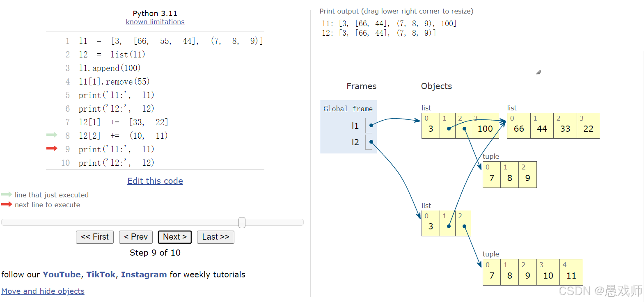Click code line 4 with l1[1].remove(55)

pyautogui.click(x=114, y=82)
